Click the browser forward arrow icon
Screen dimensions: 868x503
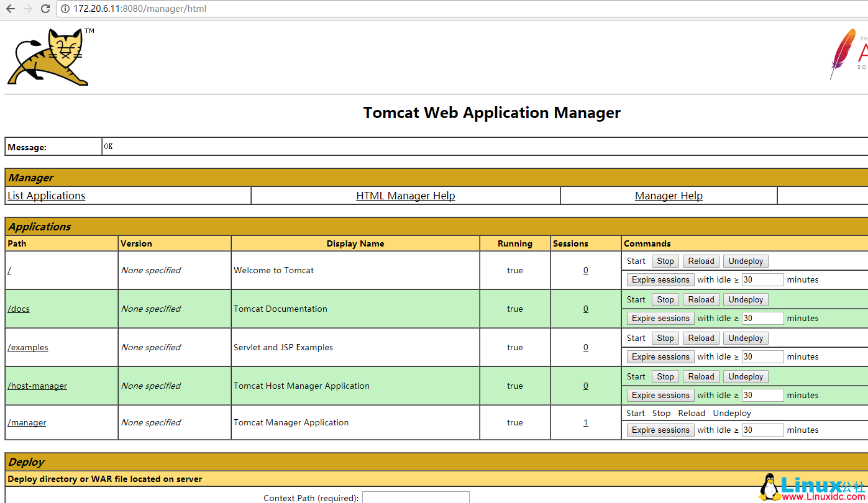click(x=27, y=9)
